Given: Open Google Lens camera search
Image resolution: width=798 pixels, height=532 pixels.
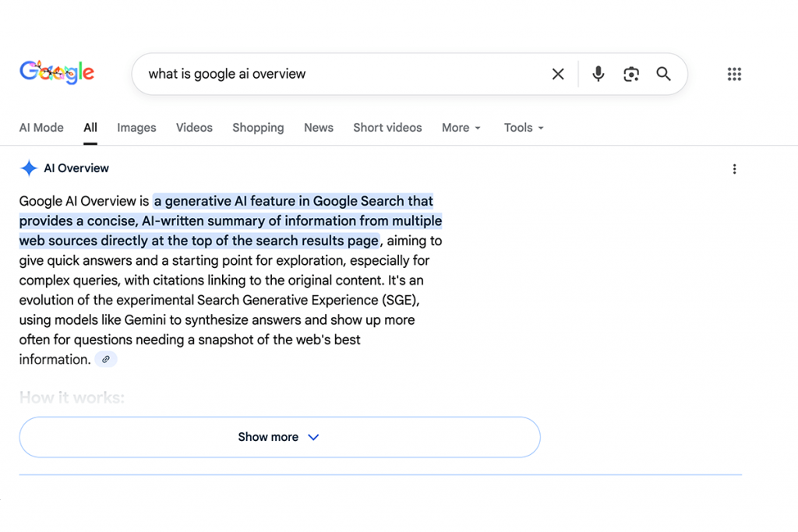Looking at the screenshot, I should 631,74.
